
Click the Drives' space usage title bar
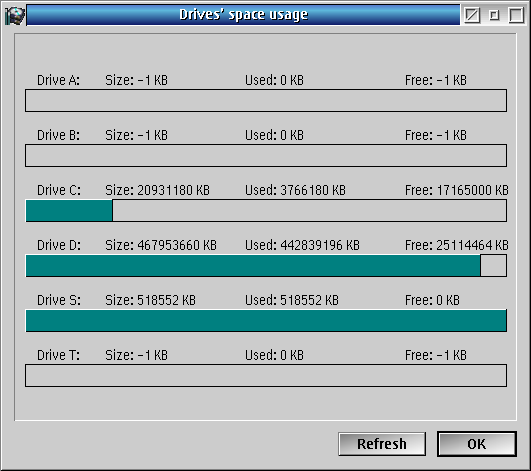click(243, 15)
